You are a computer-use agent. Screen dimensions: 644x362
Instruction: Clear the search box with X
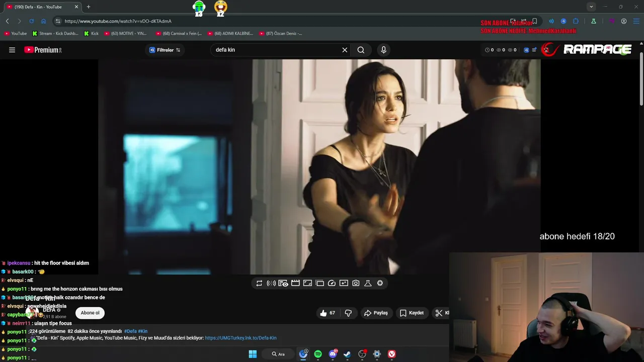[x=345, y=50]
